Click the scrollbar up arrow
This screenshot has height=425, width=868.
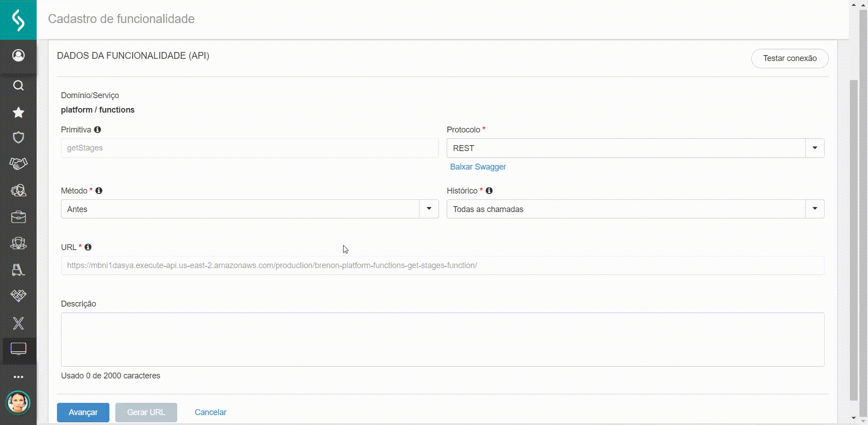(854, 5)
